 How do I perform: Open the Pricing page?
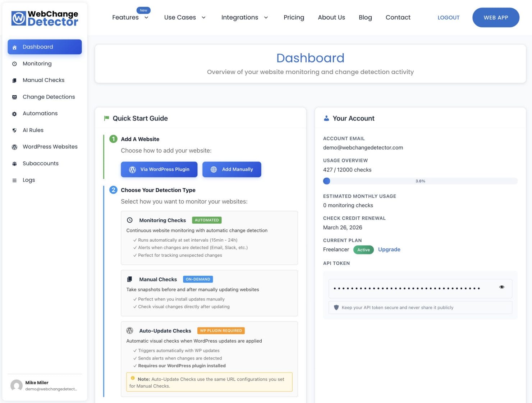294,17
